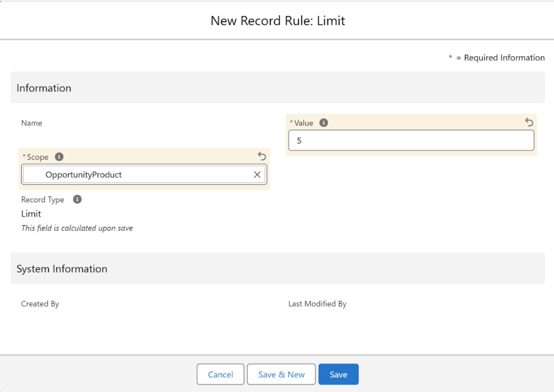Select the Last Modified By label
This screenshot has width=554, height=392.
(x=317, y=304)
